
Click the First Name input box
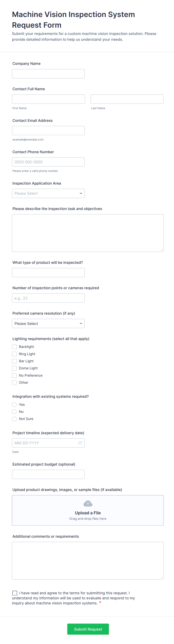click(49, 99)
